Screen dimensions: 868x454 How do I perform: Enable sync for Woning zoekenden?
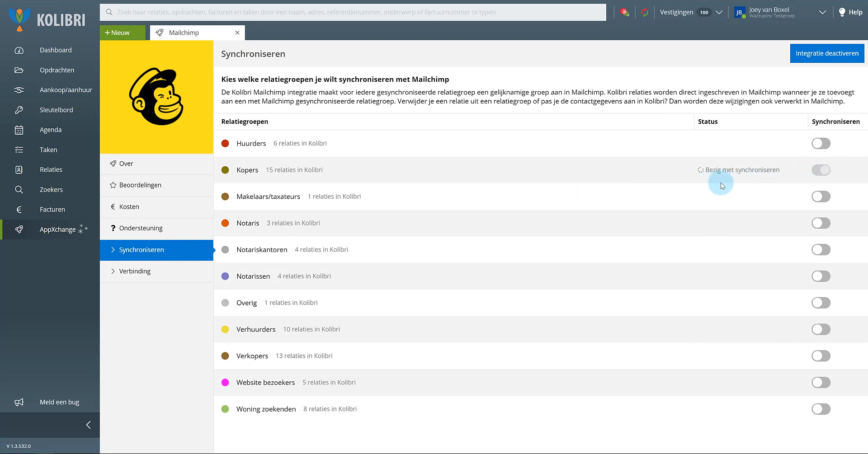point(821,409)
